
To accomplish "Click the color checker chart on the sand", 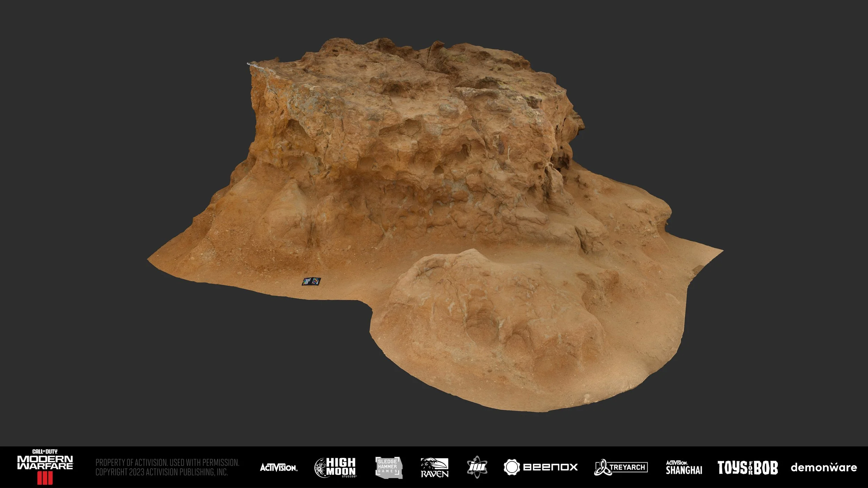I will click(x=311, y=281).
